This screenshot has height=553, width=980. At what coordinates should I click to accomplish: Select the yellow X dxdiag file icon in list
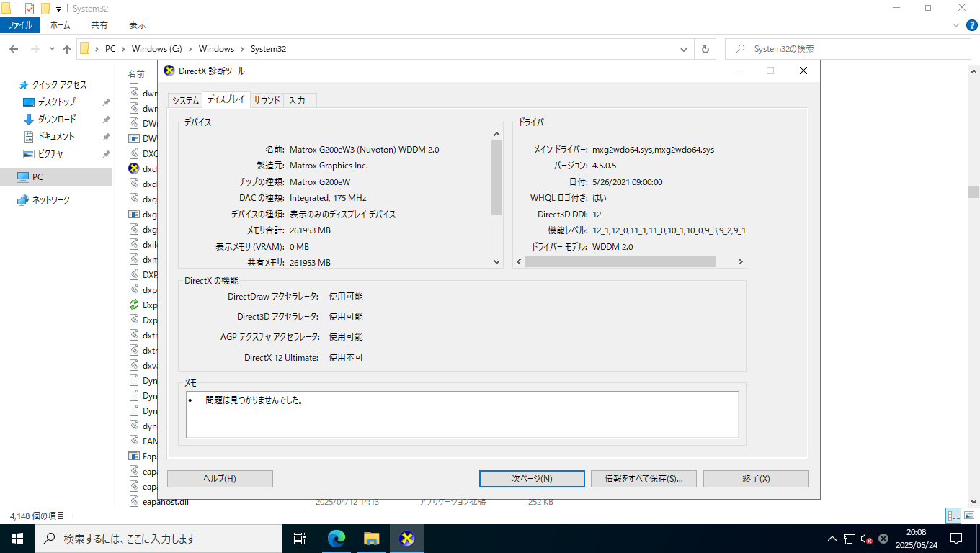tap(133, 168)
